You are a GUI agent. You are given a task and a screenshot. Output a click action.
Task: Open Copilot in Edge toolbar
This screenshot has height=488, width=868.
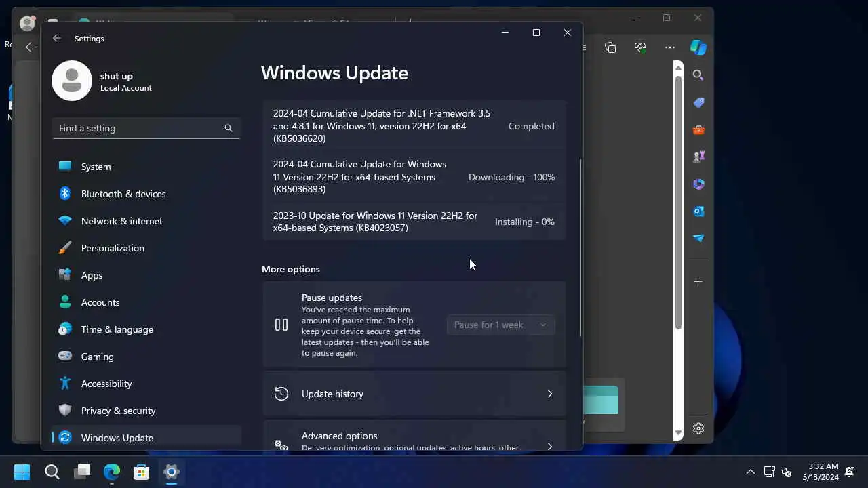[698, 47]
